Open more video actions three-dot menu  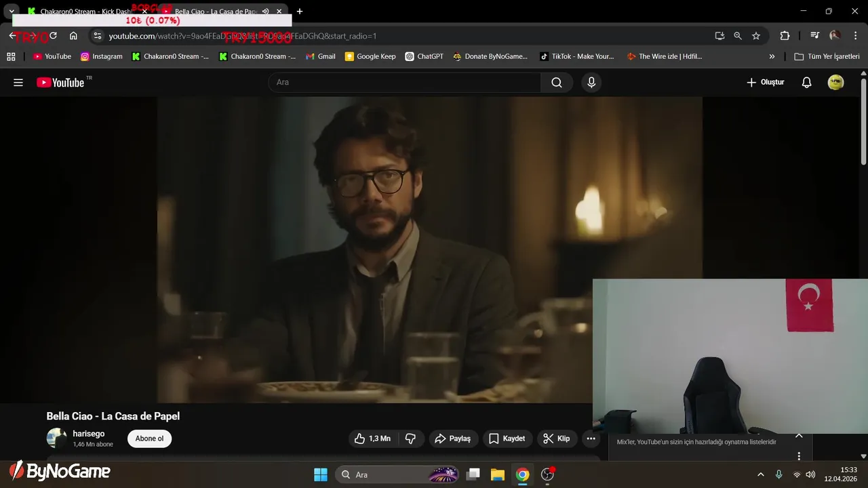point(591,439)
